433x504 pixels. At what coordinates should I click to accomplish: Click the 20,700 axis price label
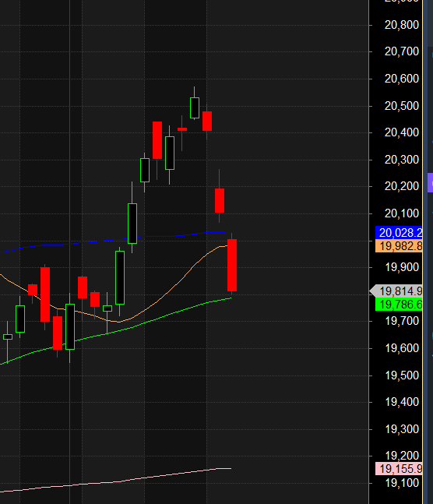pyautogui.click(x=402, y=51)
